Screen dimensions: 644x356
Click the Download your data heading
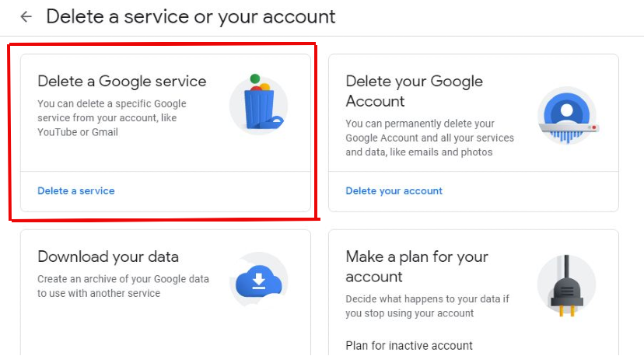point(108,257)
